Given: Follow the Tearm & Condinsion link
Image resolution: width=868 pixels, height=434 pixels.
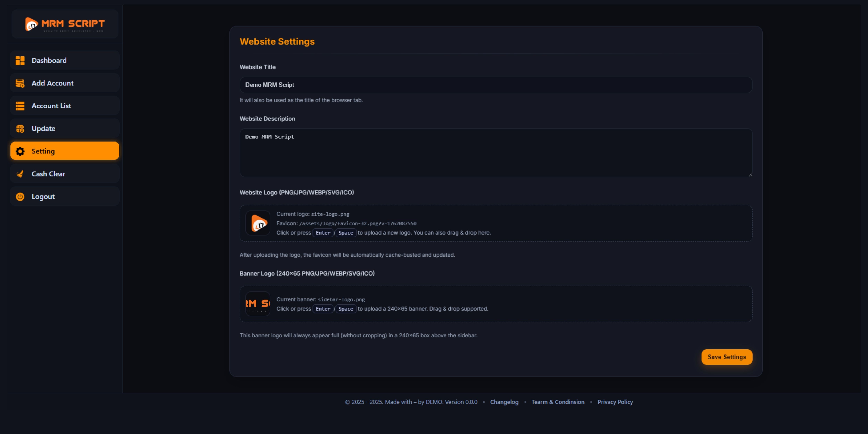Looking at the screenshot, I should coord(558,402).
